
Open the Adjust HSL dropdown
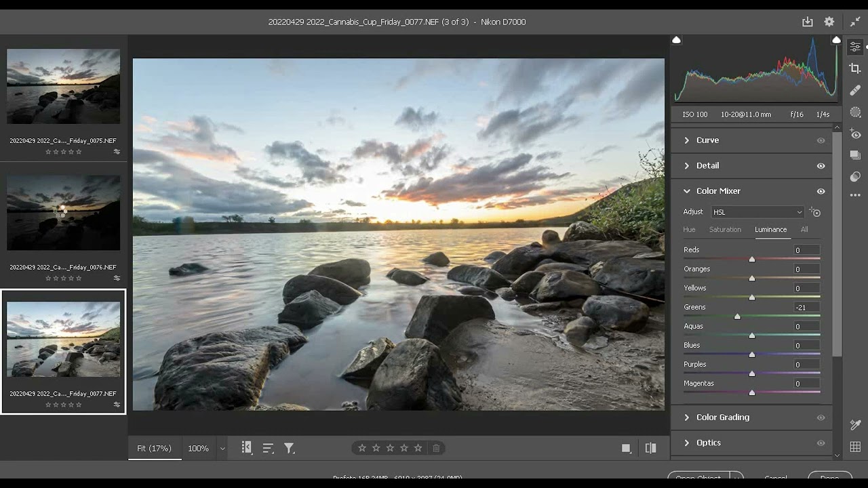tap(757, 212)
